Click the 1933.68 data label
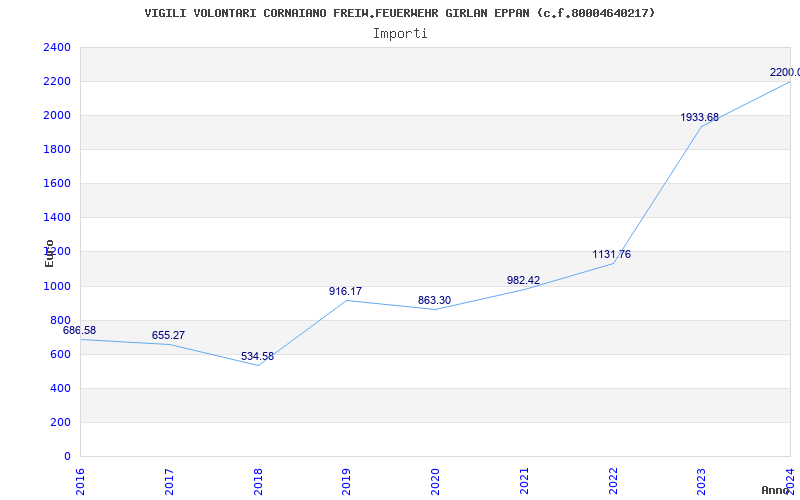Image resolution: width=800 pixels, height=500 pixels. click(699, 117)
